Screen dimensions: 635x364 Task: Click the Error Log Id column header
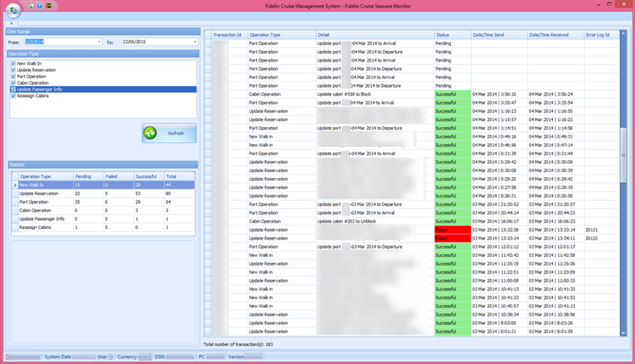(x=602, y=35)
